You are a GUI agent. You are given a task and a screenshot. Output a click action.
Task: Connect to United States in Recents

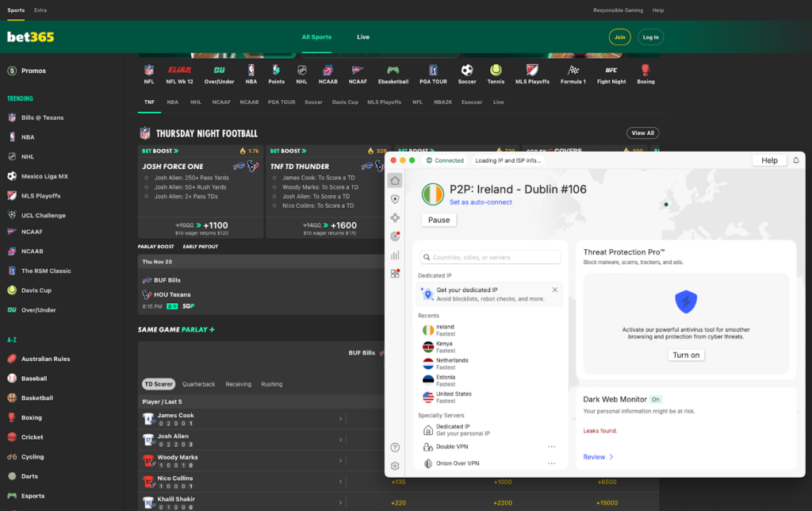488,397
